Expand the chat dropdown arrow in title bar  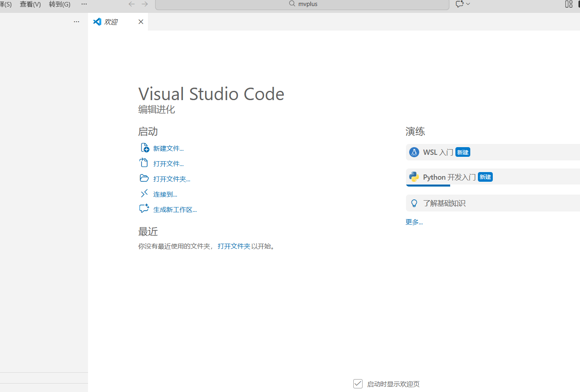[468, 4]
